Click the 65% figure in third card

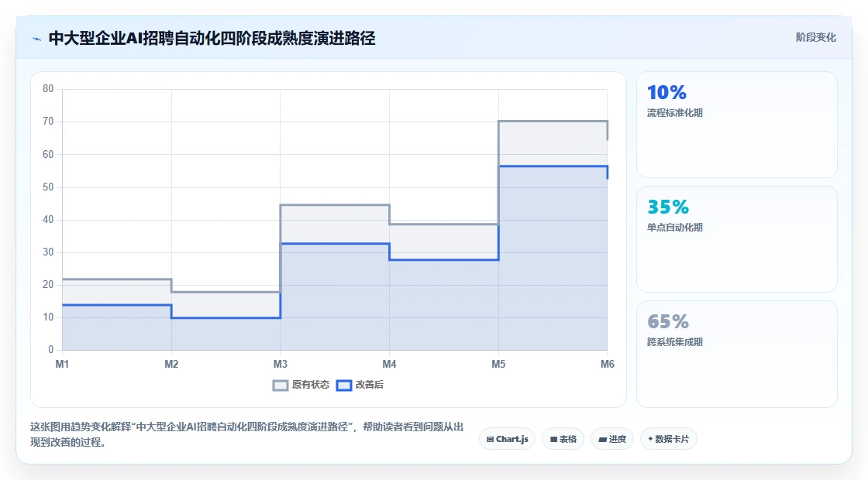668,321
